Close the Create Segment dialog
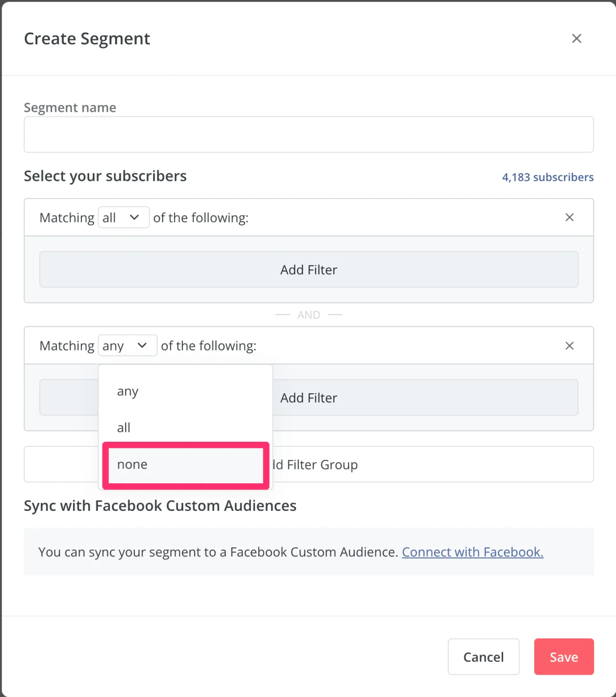 coord(577,38)
